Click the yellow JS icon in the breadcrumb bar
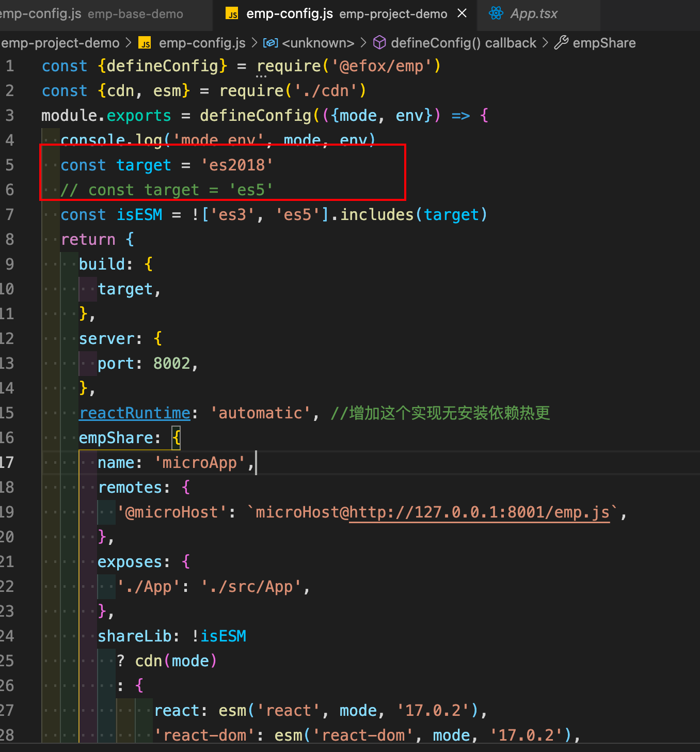700x752 pixels. (145, 43)
